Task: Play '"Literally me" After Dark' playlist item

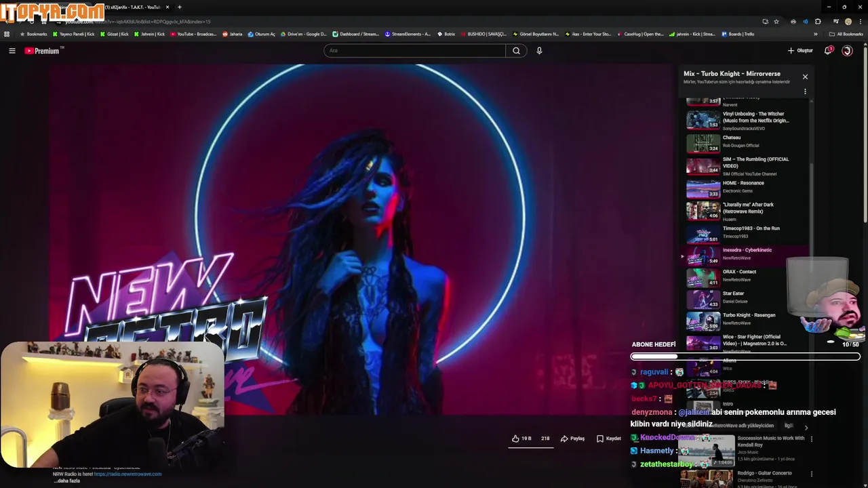Action: pos(746,211)
